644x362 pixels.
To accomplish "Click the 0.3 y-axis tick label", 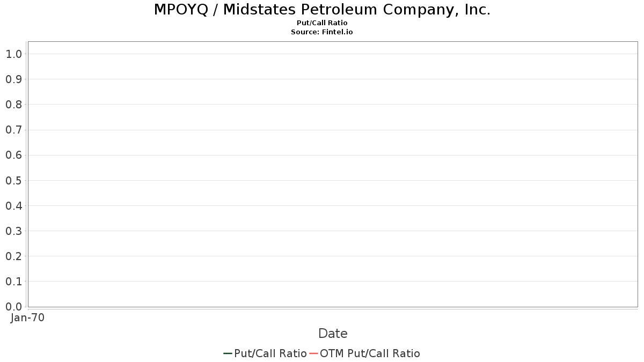I will (13, 231).
